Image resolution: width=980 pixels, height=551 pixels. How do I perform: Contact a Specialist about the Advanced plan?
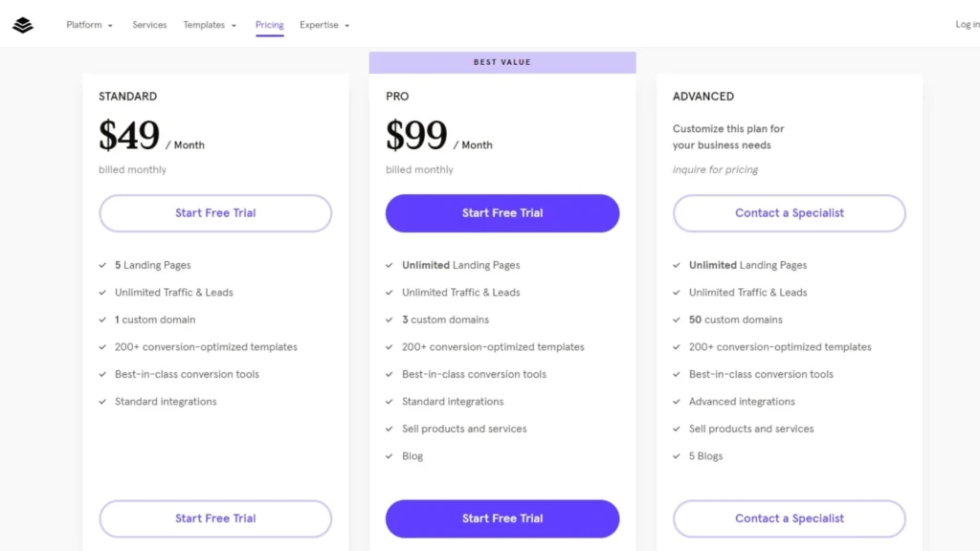point(789,212)
